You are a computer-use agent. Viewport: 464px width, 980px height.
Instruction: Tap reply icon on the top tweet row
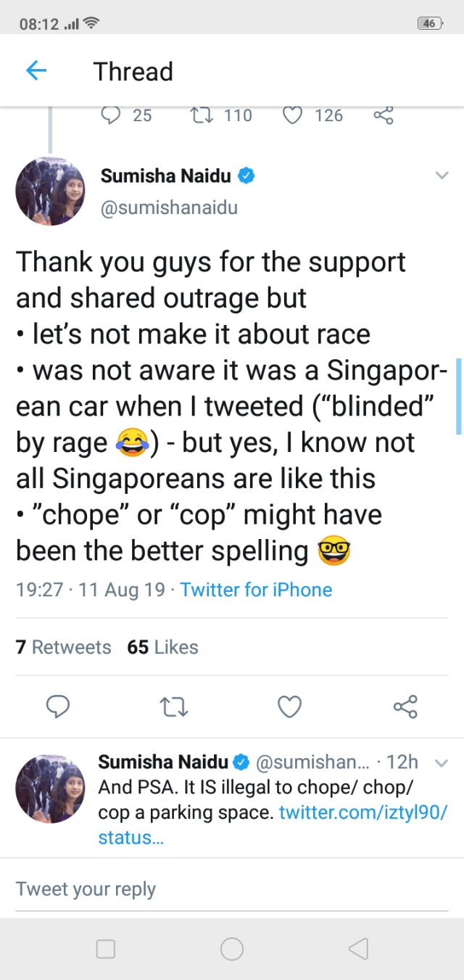coord(110,115)
